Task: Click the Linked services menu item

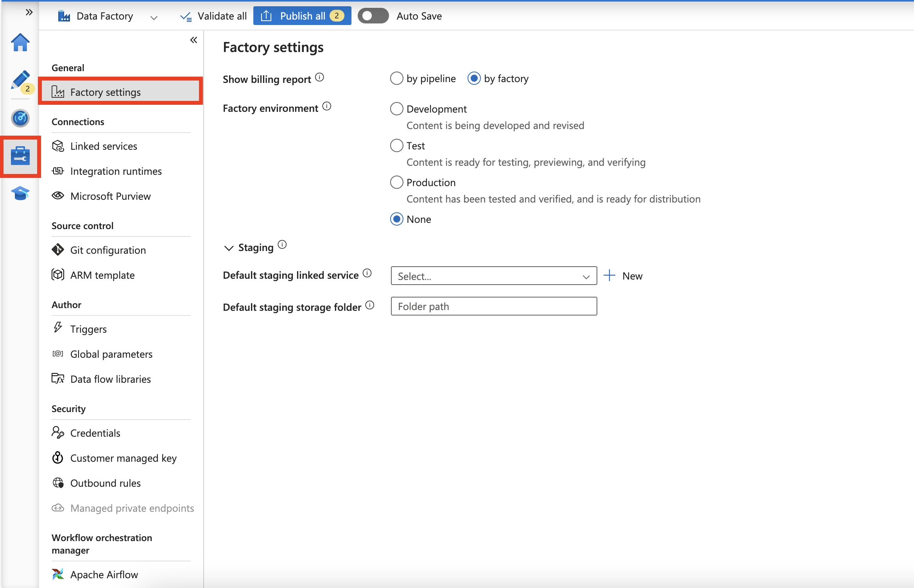Action: (x=103, y=145)
